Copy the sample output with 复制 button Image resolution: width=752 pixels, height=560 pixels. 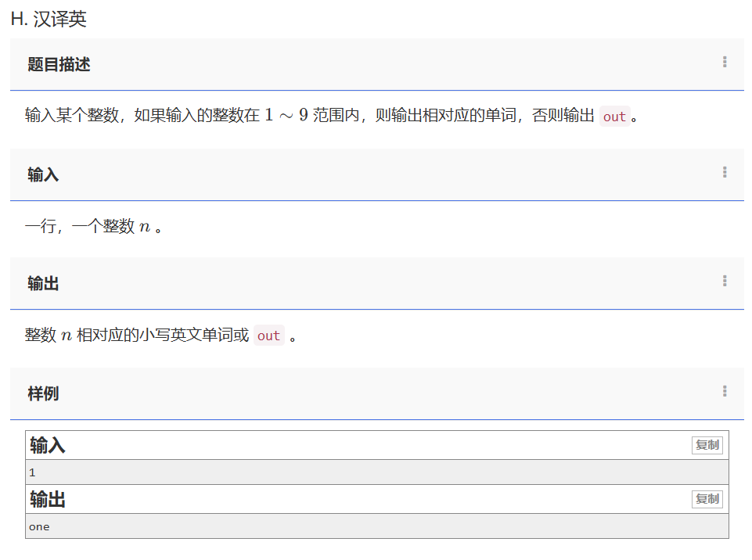click(707, 499)
